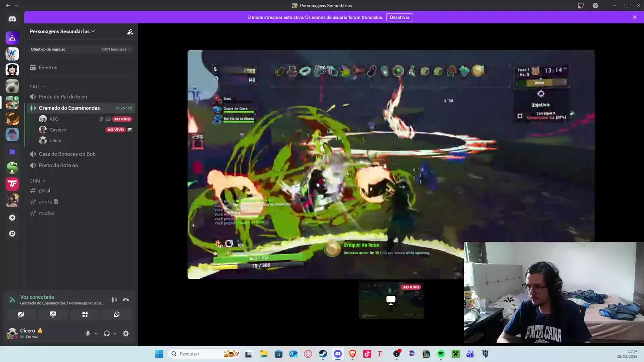Open the TF red server icon
Viewport: 644px width, 362px height.
point(12,184)
